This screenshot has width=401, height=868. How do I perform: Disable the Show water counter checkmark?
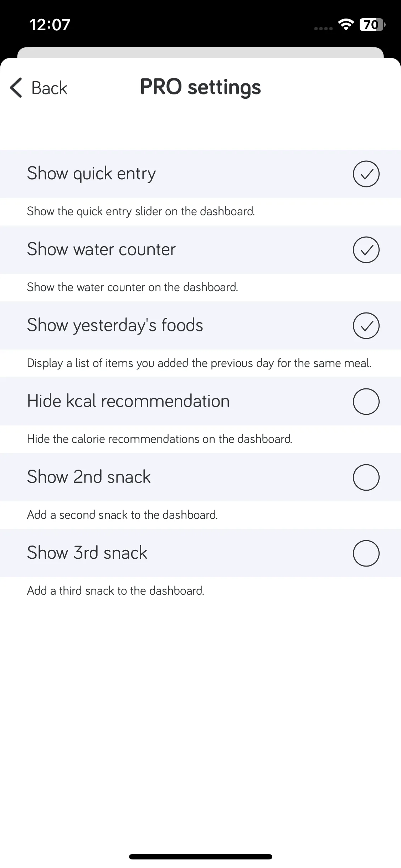366,250
